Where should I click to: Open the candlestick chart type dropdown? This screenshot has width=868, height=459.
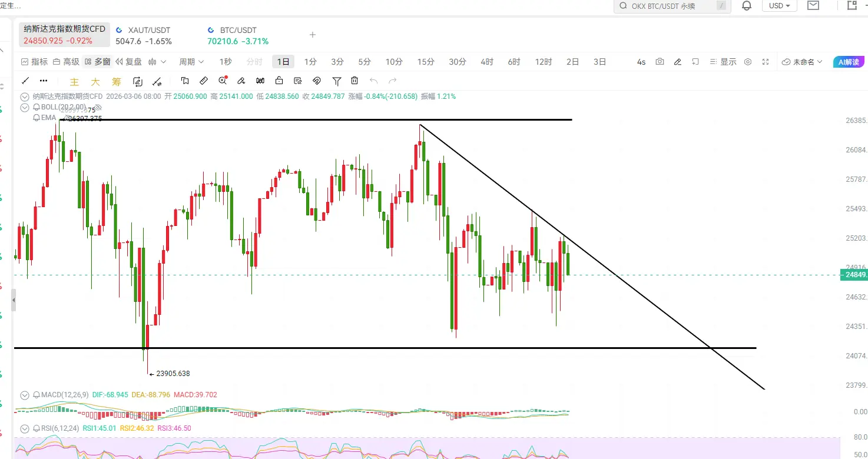point(157,62)
